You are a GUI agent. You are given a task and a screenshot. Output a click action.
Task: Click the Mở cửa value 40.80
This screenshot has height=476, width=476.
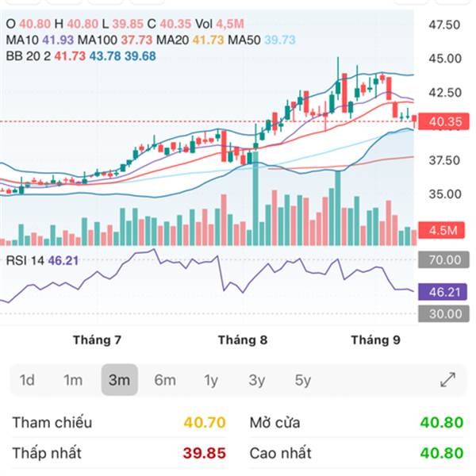(x=442, y=423)
